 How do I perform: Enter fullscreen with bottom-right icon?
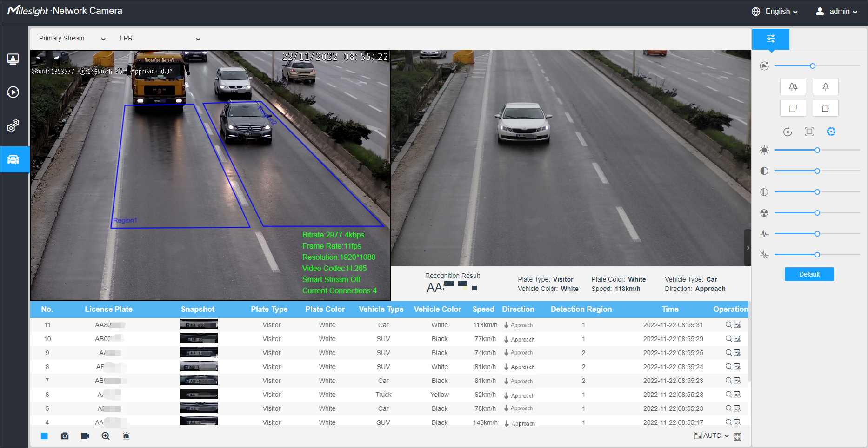tap(737, 436)
